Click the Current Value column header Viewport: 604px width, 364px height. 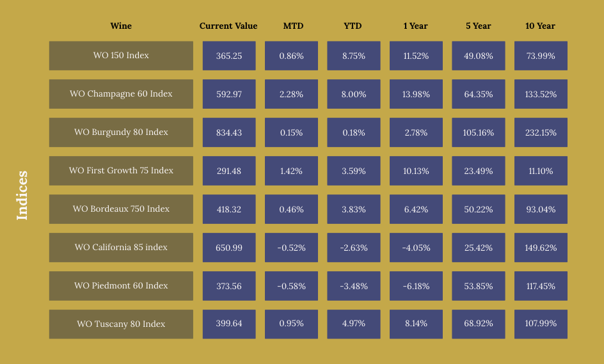tap(228, 26)
